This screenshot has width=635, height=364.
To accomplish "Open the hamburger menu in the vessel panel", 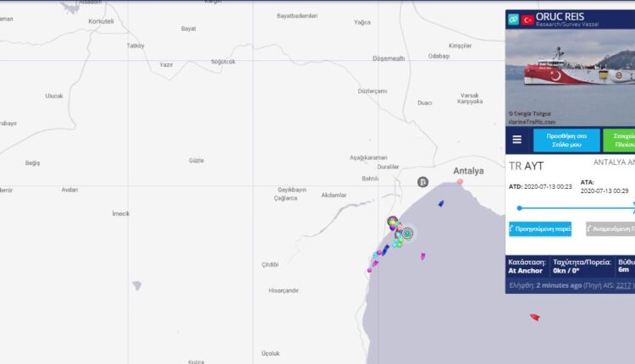I will [x=516, y=140].
